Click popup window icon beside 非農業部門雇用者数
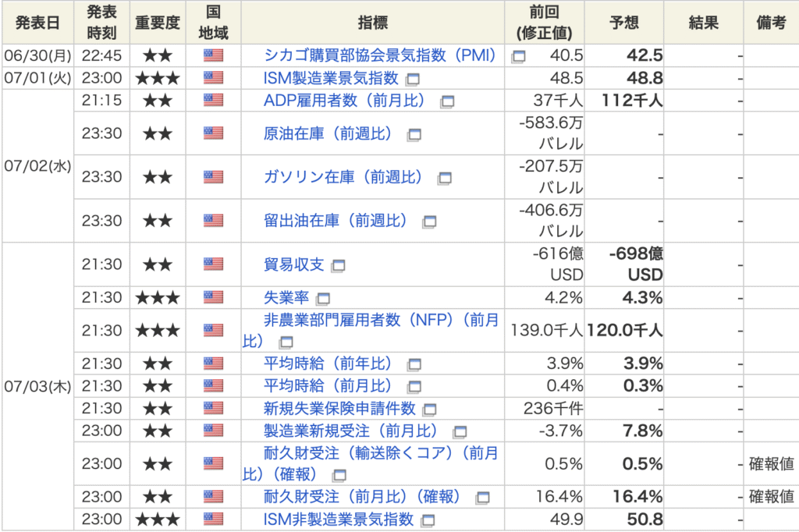799x532 pixels. 286,342
